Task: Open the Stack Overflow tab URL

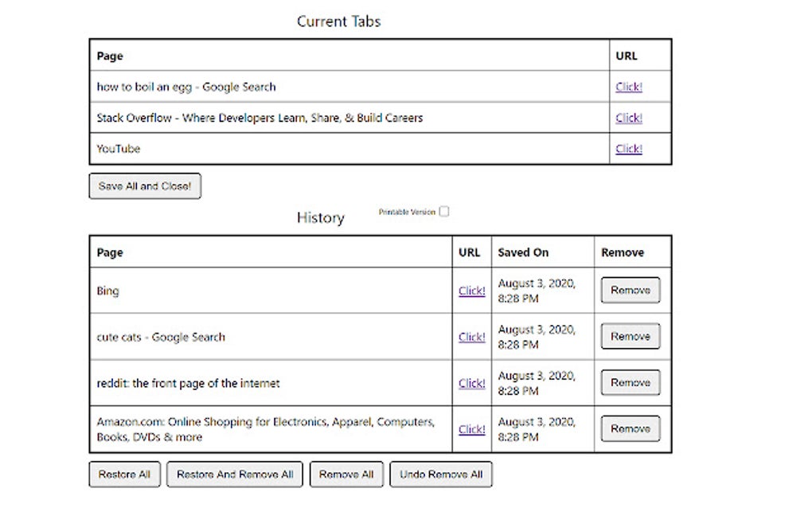Action: pos(629,117)
